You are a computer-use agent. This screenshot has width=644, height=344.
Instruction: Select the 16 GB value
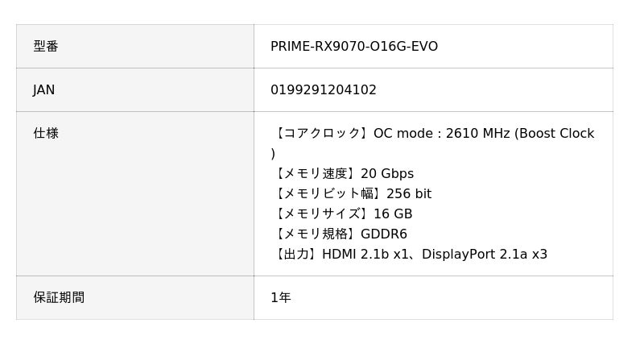pos(393,214)
